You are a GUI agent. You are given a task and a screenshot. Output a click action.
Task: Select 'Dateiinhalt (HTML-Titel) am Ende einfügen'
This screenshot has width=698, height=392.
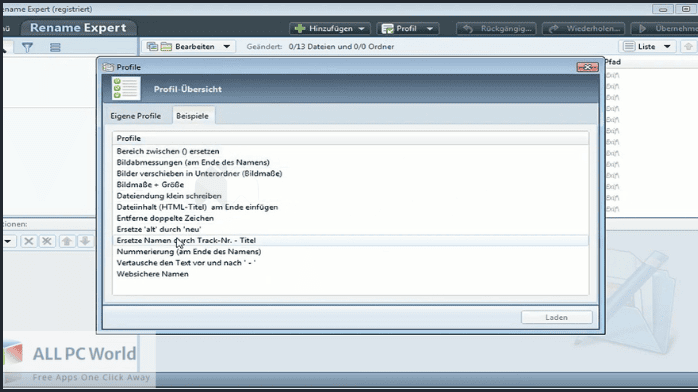pos(350,207)
